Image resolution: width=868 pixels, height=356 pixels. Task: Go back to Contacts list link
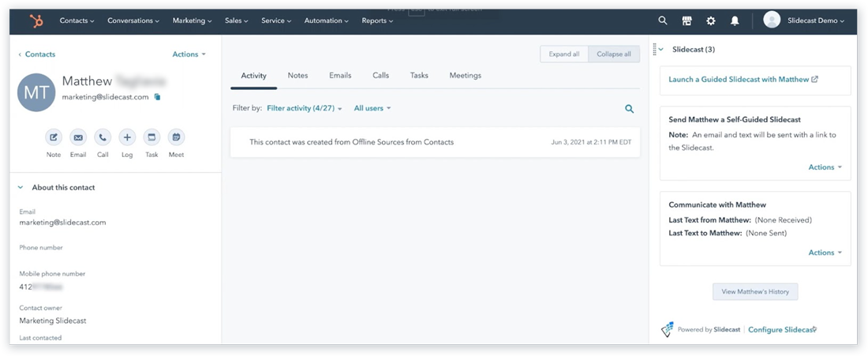37,54
